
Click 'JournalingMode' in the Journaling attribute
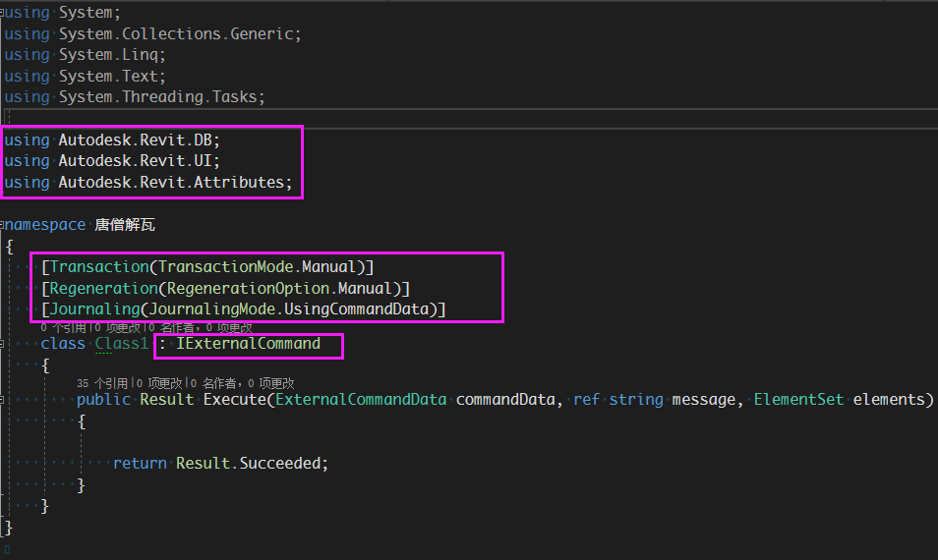[211, 309]
